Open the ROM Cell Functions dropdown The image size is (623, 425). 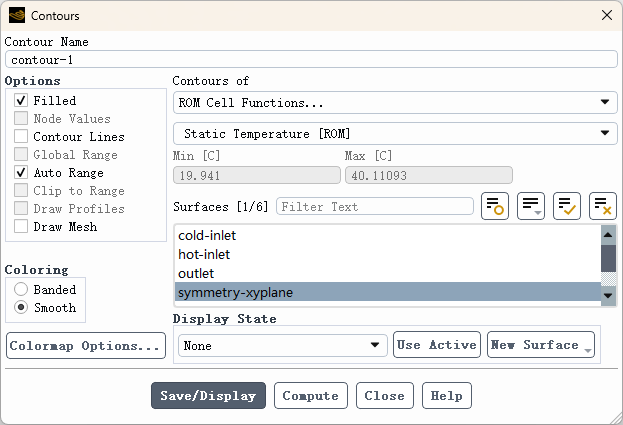(395, 102)
